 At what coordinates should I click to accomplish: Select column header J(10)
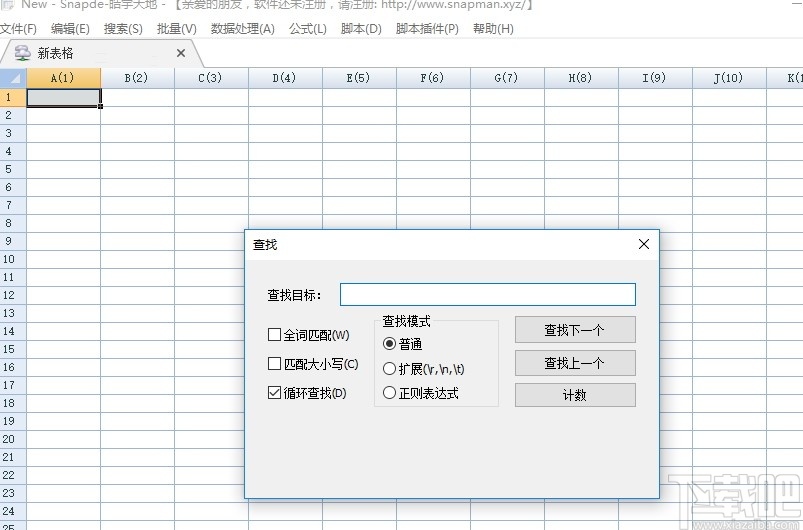pyautogui.click(x=729, y=78)
